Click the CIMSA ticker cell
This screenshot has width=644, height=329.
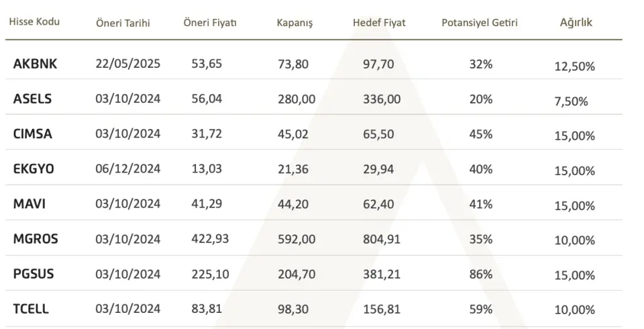pos(33,134)
